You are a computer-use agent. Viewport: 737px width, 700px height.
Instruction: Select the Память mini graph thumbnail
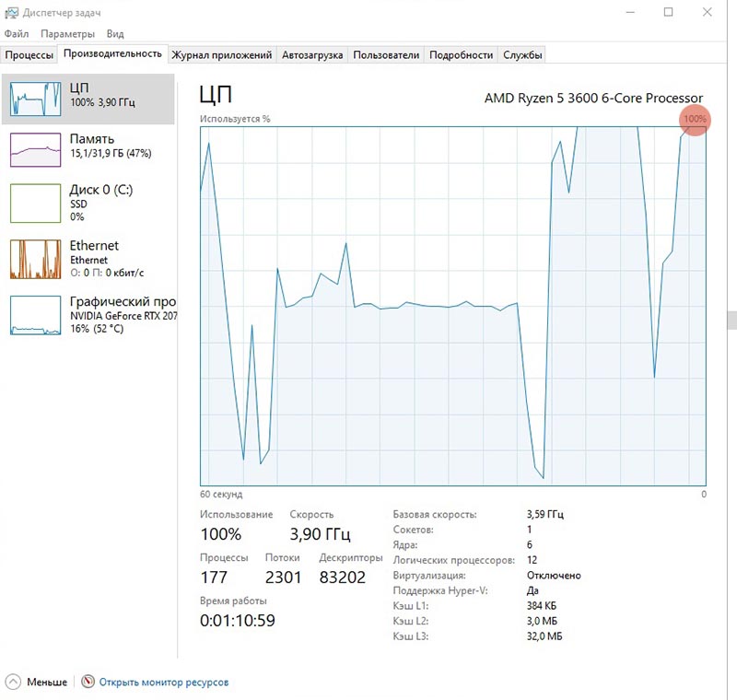(x=35, y=150)
